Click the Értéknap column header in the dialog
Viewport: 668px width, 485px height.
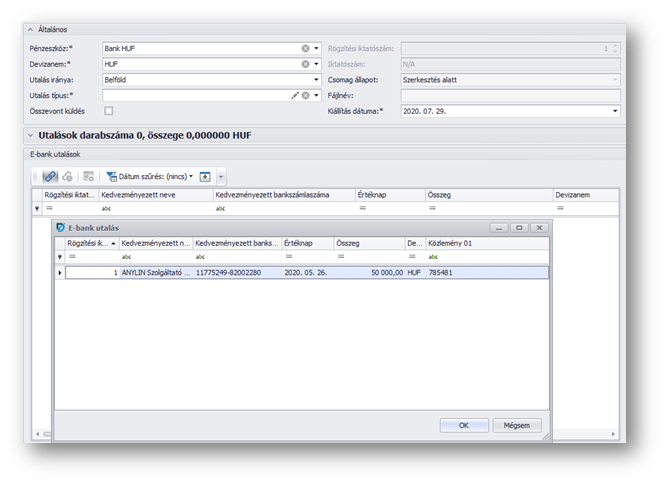point(306,243)
